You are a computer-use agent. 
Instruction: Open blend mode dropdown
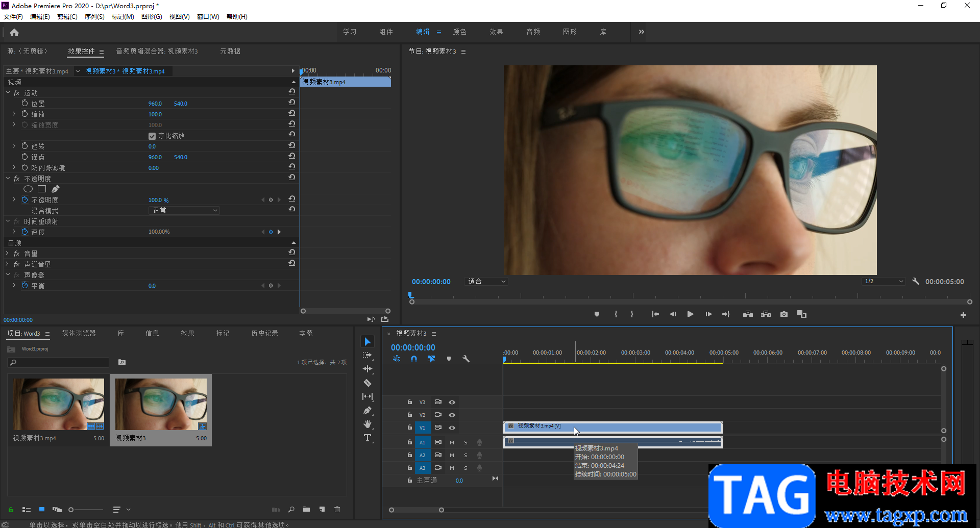click(185, 210)
